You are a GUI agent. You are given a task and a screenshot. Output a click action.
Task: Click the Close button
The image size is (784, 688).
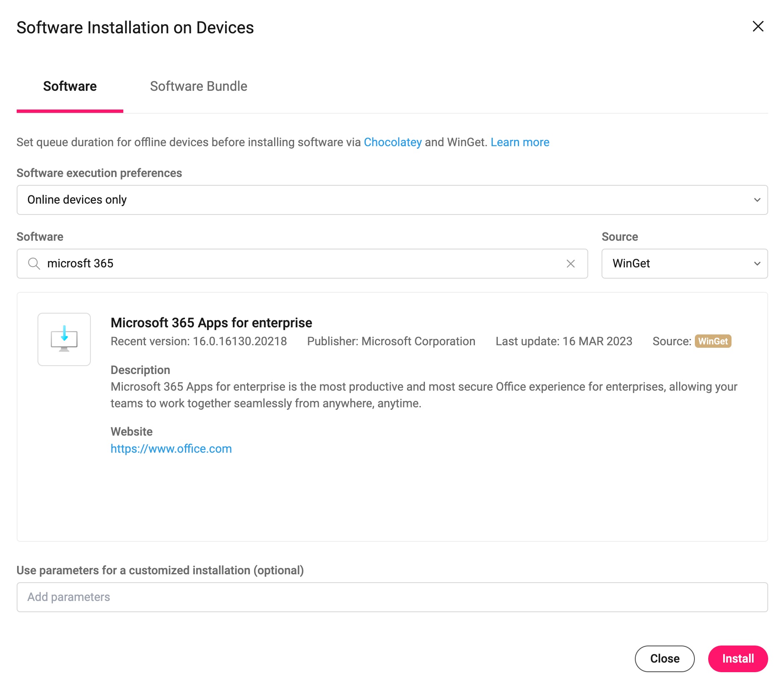664,659
